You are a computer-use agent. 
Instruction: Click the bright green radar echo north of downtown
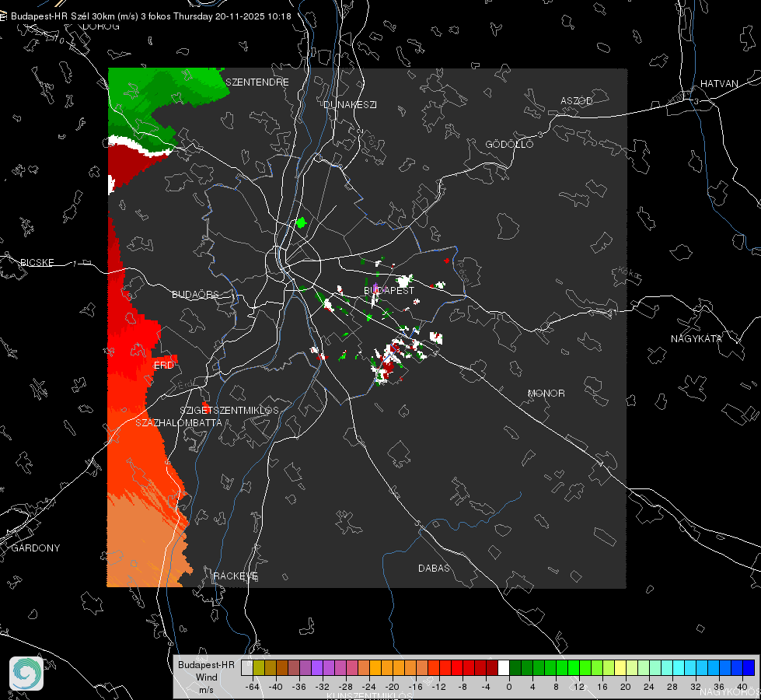[301, 223]
